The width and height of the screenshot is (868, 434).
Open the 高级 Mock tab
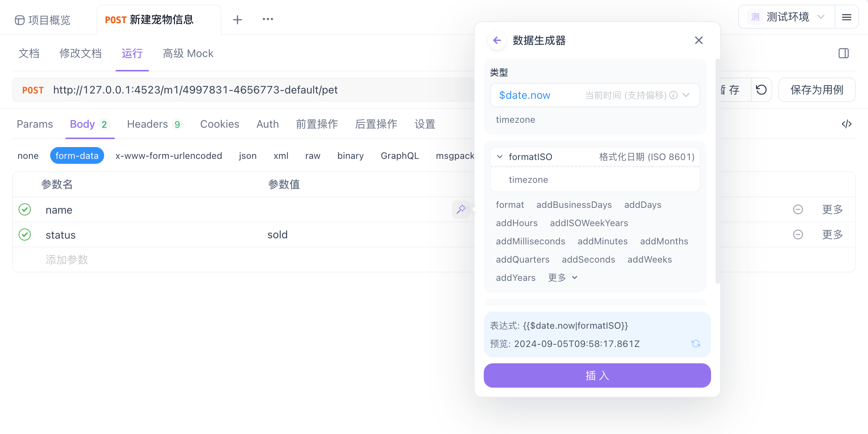click(188, 53)
